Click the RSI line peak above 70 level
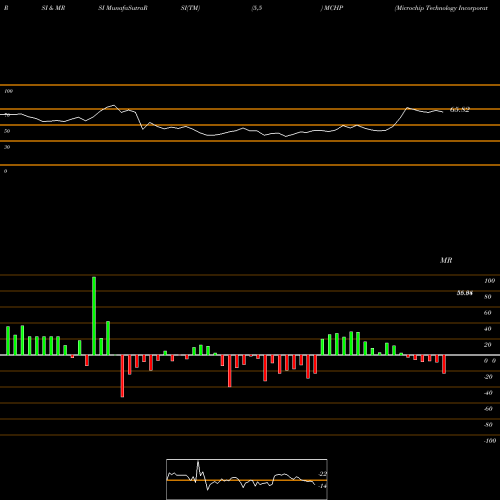This screenshot has height=500, width=500. [114, 105]
